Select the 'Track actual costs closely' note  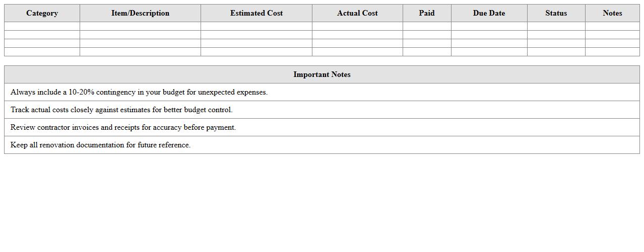[x=121, y=110]
